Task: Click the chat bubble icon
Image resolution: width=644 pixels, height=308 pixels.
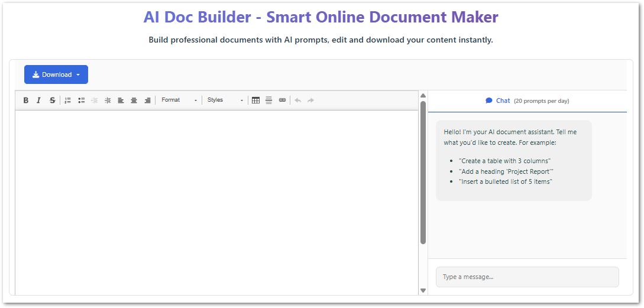Action: [x=488, y=100]
